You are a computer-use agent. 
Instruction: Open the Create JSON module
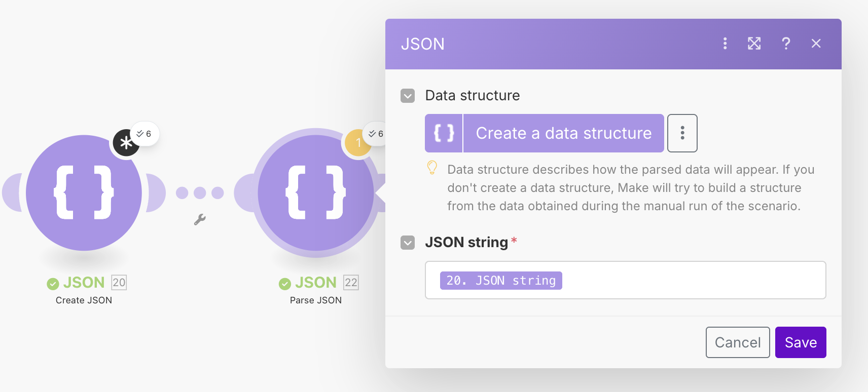[84, 192]
